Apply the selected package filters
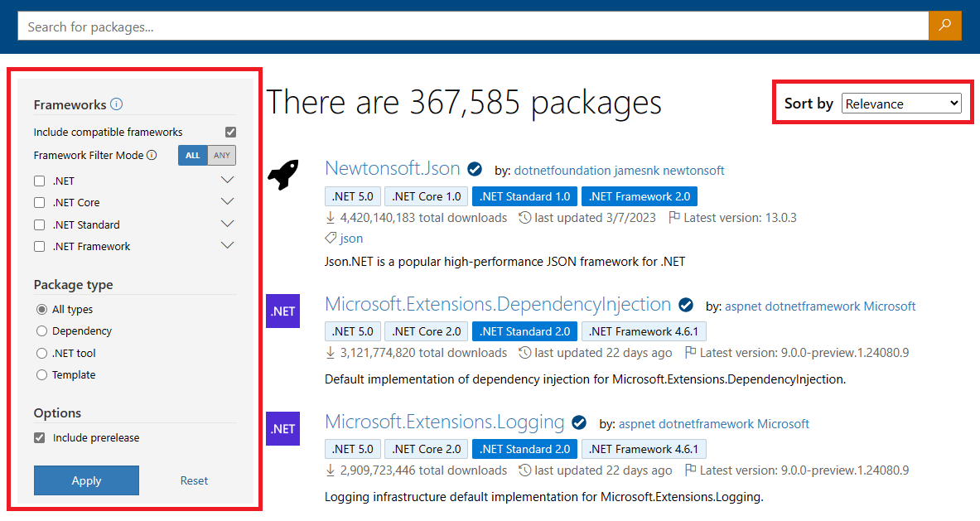Screen dimensions: 980x521 pos(86,480)
